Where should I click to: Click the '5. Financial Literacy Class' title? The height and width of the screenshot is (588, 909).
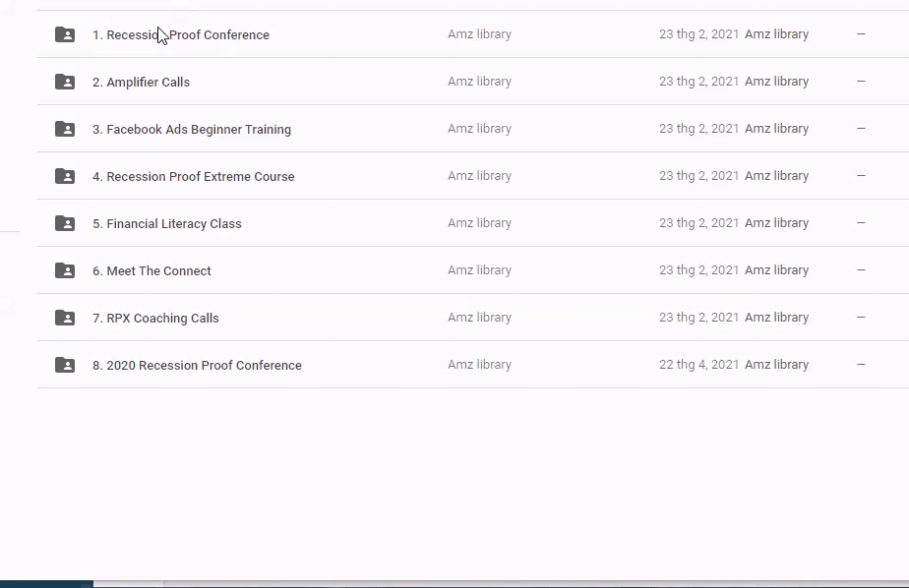click(167, 224)
